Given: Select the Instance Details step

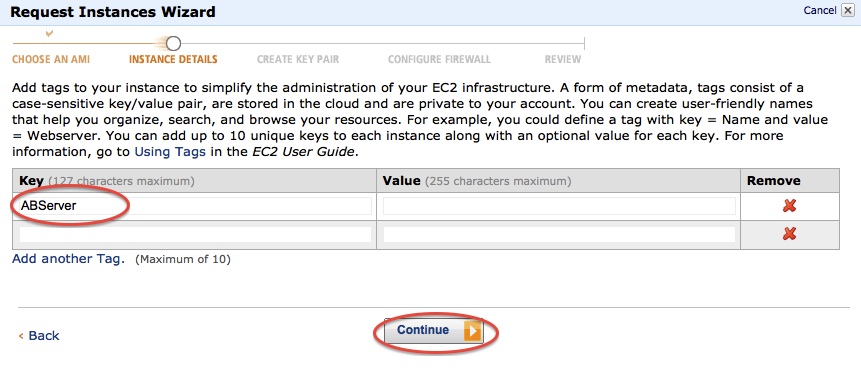Looking at the screenshot, I should (173, 59).
